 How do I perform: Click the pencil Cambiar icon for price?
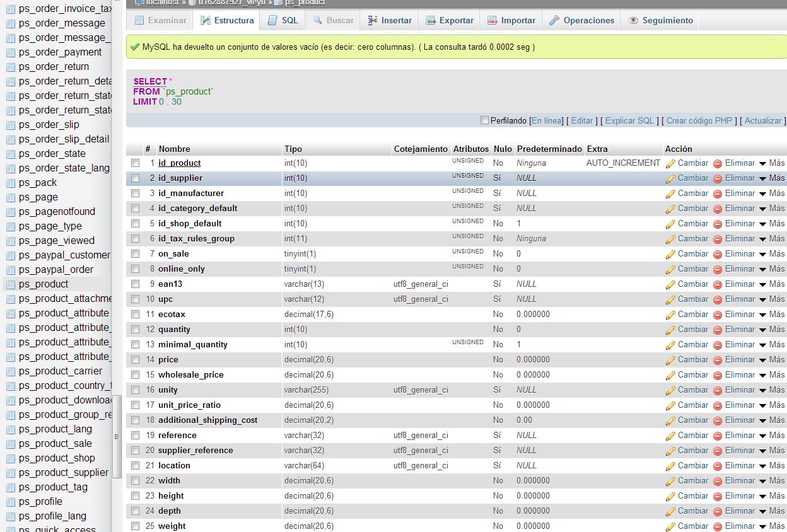tap(671, 360)
